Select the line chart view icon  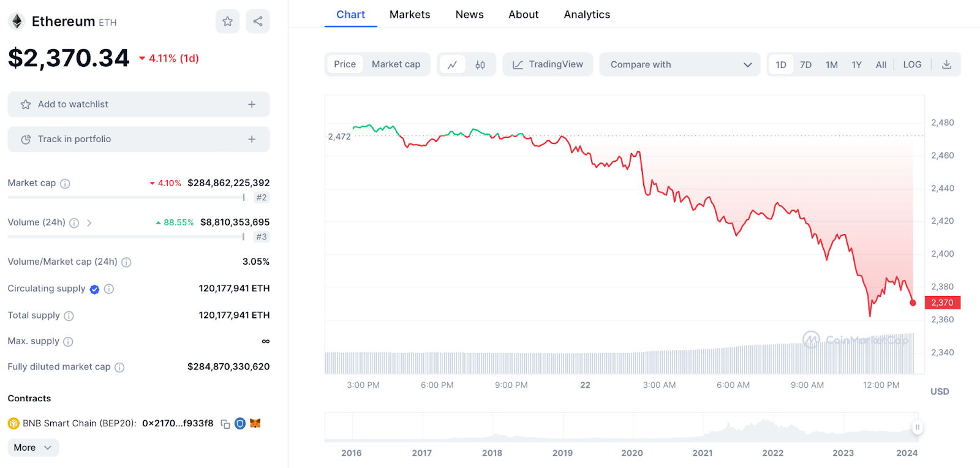click(x=453, y=64)
